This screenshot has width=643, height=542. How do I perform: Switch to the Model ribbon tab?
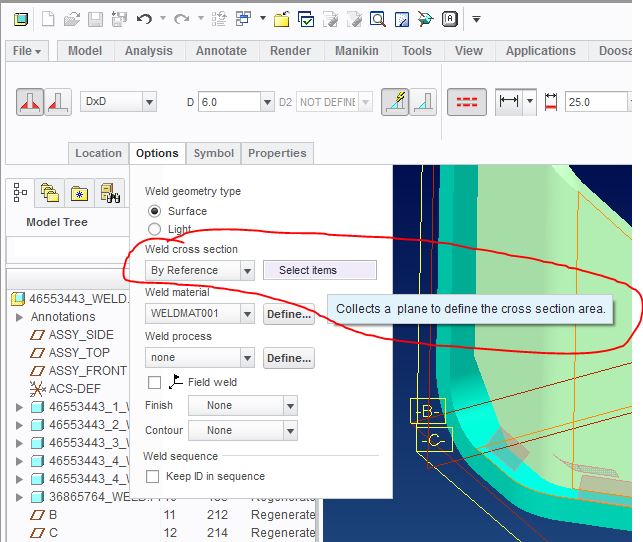tap(85, 51)
